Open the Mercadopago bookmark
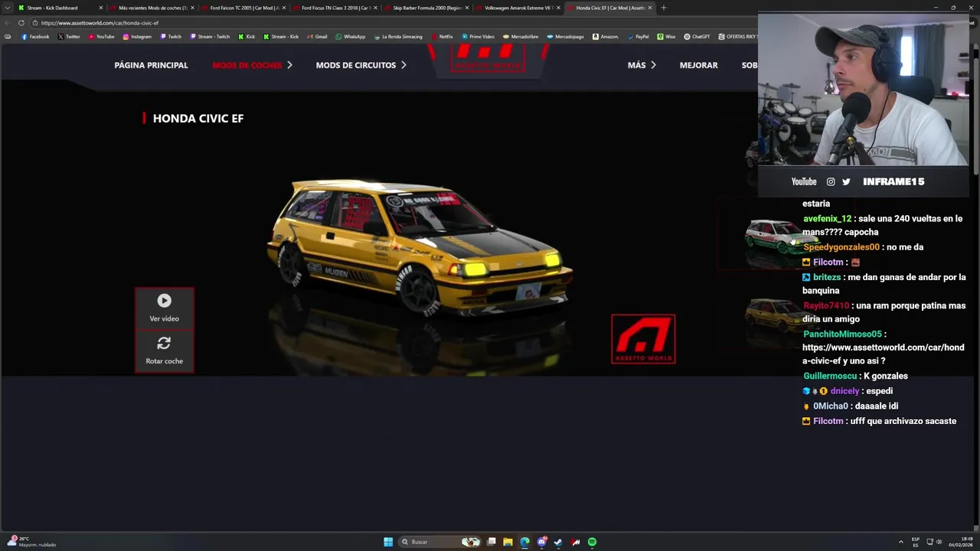Image resolution: width=980 pixels, height=551 pixels. tap(565, 37)
